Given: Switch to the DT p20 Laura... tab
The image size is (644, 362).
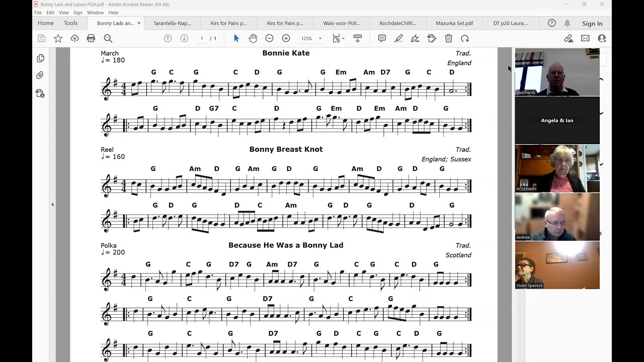Looking at the screenshot, I should click(x=511, y=23).
